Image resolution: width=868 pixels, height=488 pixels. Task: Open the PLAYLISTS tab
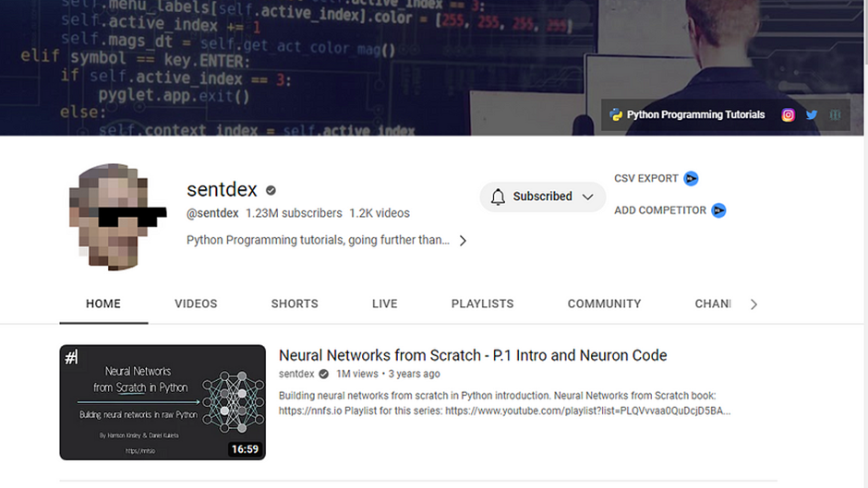(482, 304)
